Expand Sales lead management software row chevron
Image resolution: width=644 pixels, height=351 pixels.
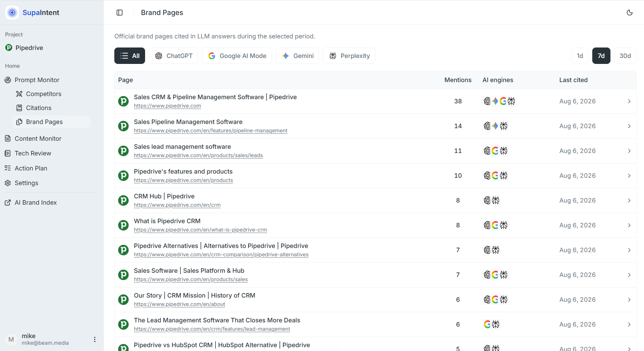(629, 151)
